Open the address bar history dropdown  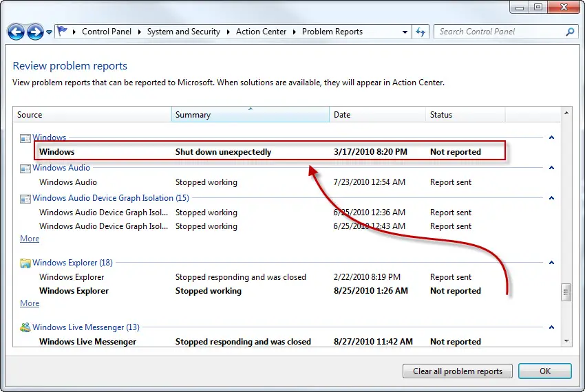tap(405, 32)
